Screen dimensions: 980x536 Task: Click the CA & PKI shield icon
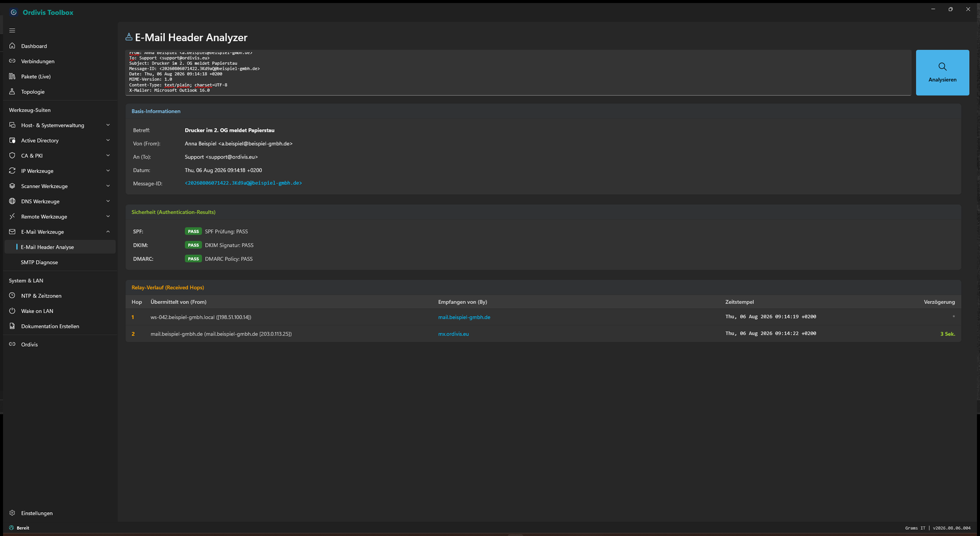pos(12,156)
